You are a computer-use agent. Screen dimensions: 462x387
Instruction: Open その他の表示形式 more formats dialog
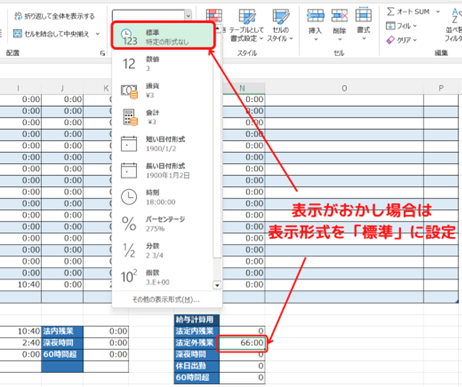click(x=166, y=300)
